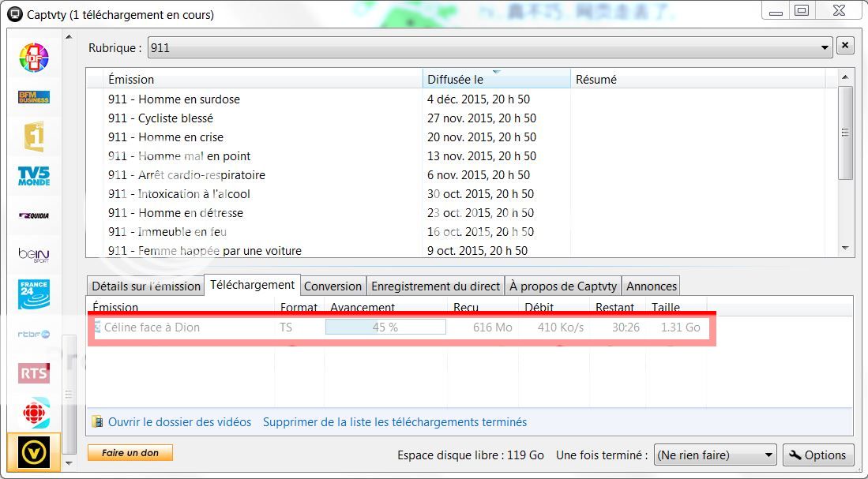Screen dimensions: 868x479
Task: Choose the Equidia channel logo
Action: click(x=34, y=215)
